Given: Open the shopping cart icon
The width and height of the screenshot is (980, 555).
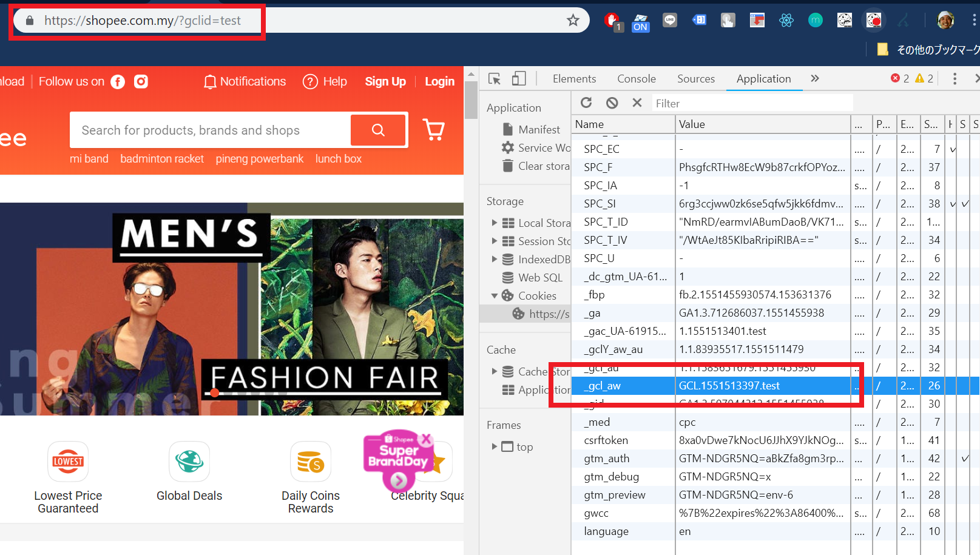Looking at the screenshot, I should click(x=433, y=130).
